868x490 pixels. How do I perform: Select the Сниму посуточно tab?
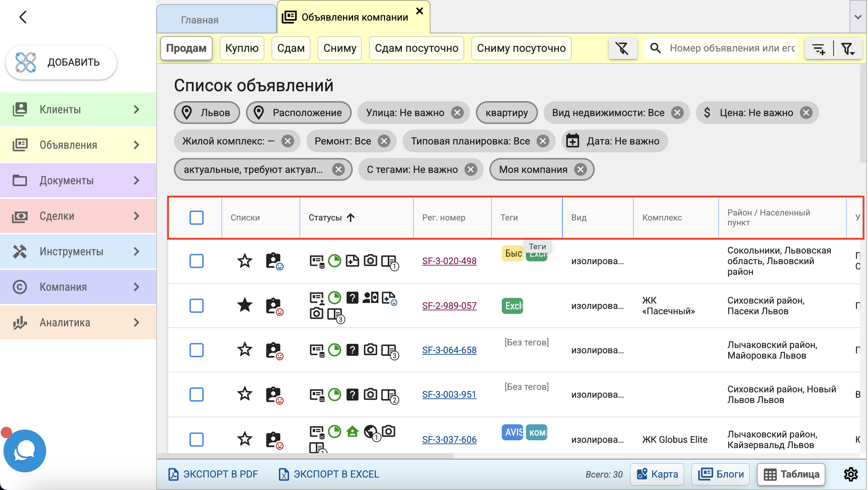521,48
